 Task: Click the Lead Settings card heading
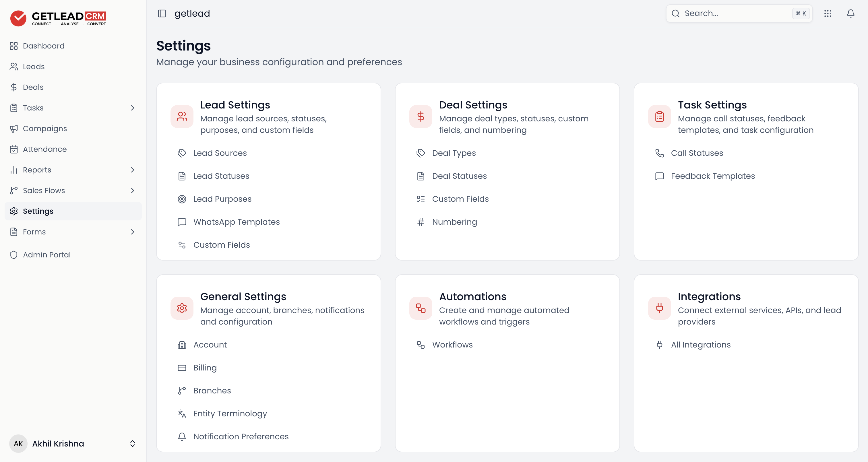pyautogui.click(x=235, y=105)
